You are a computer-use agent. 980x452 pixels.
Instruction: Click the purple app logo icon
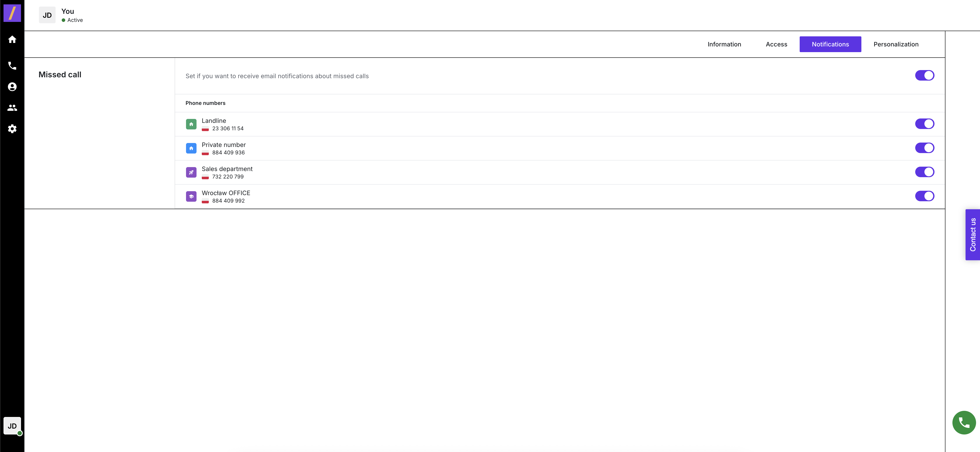(x=12, y=13)
